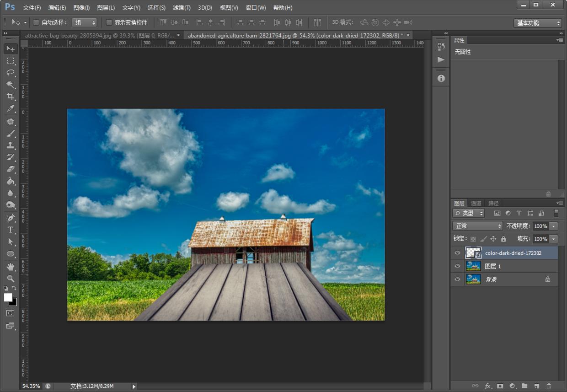
Task: Select the Horizontal Type tool
Action: [x=11, y=230]
